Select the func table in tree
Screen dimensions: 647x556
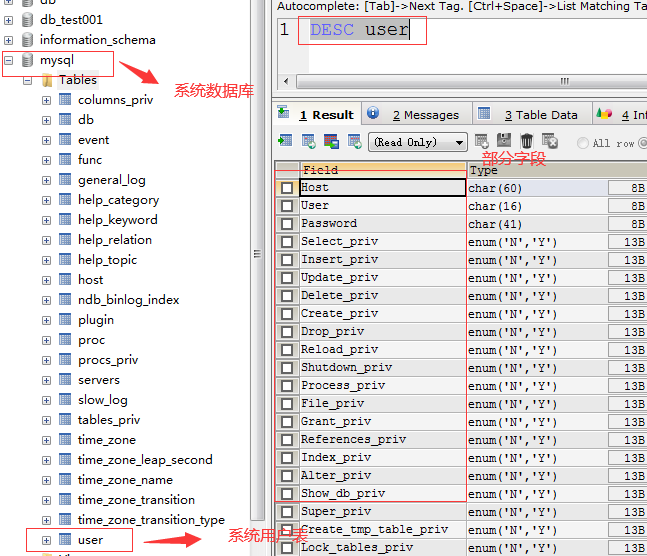click(90, 159)
